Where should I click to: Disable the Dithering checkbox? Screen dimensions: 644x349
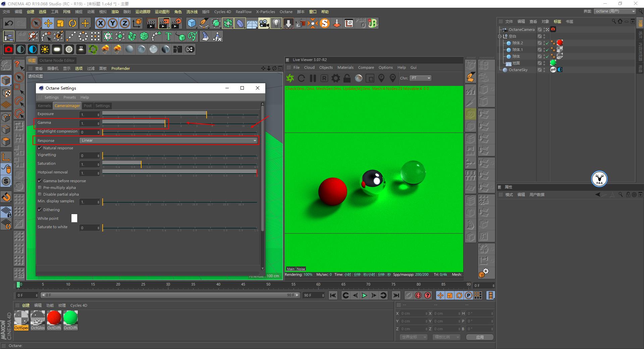40,209
